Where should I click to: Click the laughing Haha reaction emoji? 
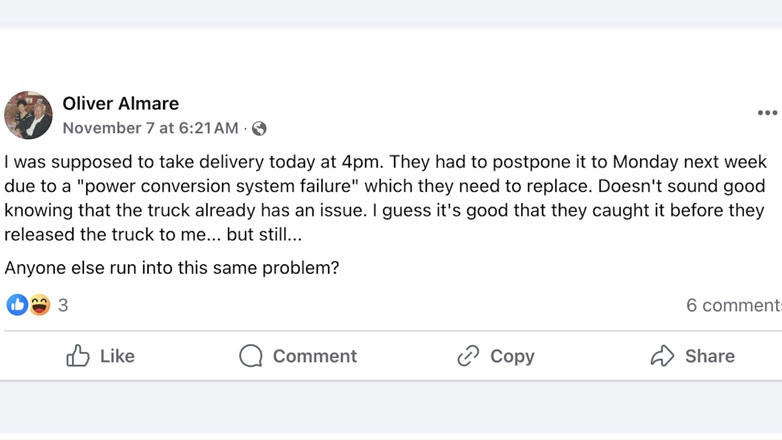pos(39,305)
